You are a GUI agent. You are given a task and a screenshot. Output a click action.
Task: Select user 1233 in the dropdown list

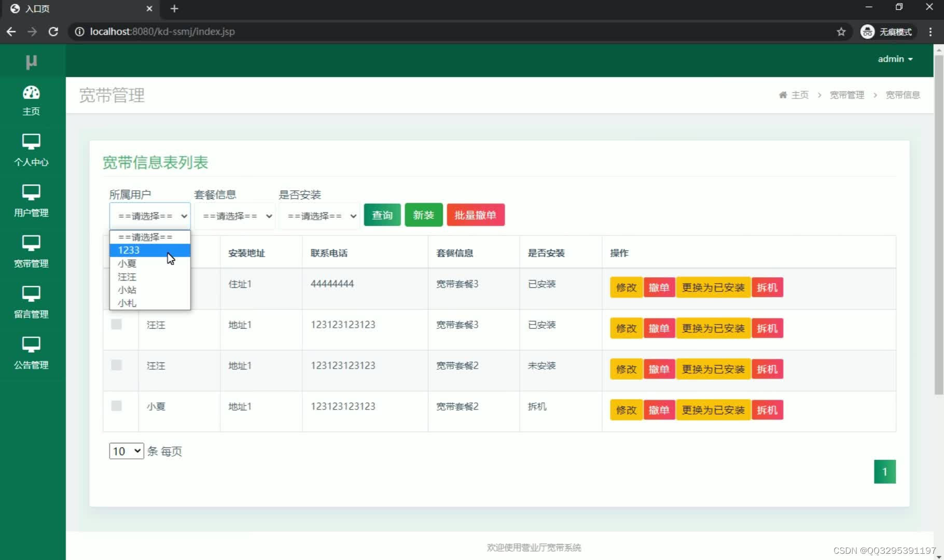(150, 250)
